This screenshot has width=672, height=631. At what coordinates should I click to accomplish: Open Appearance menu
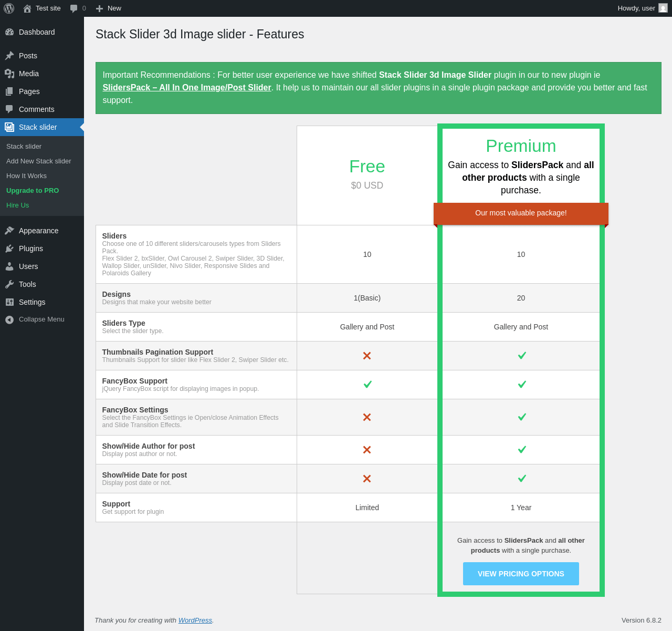click(42, 231)
